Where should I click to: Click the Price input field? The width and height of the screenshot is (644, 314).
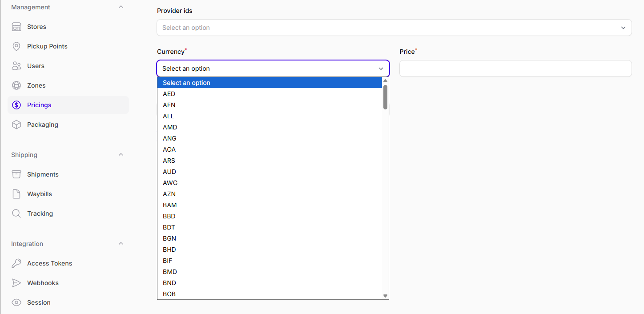[x=515, y=68]
